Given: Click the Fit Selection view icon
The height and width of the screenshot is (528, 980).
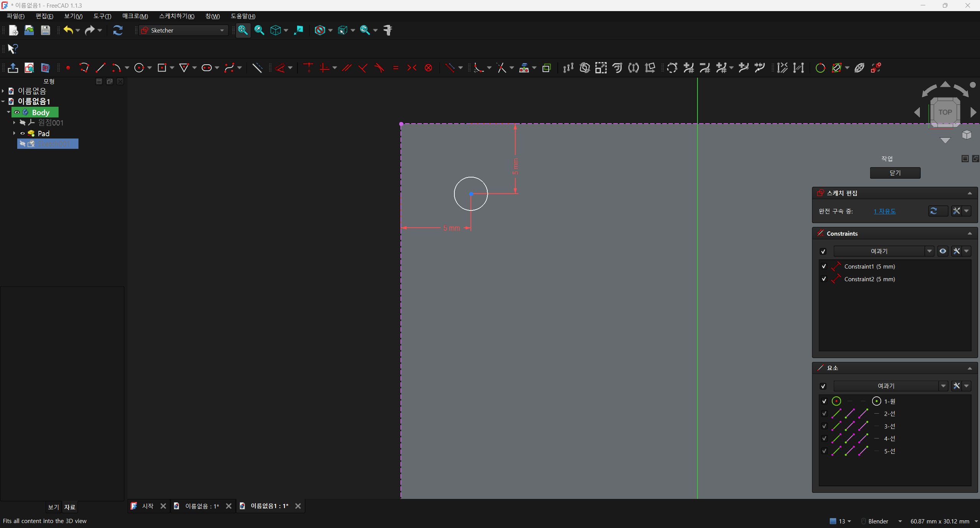Looking at the screenshot, I should (259, 30).
